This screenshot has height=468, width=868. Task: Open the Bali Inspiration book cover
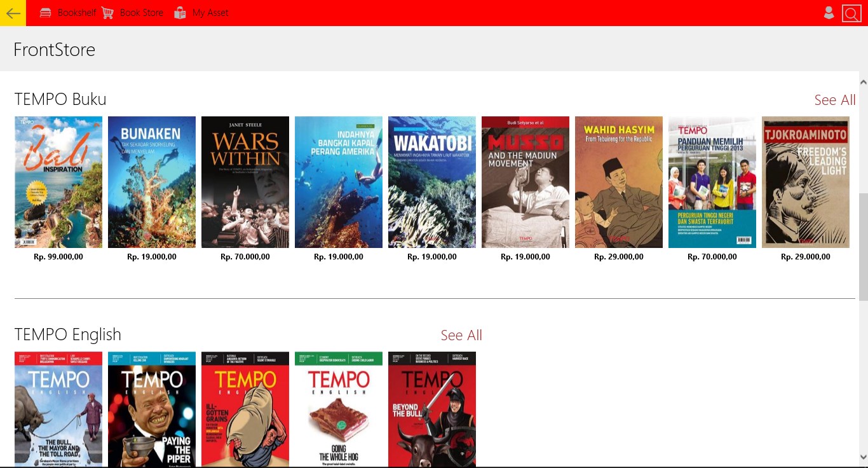click(58, 182)
